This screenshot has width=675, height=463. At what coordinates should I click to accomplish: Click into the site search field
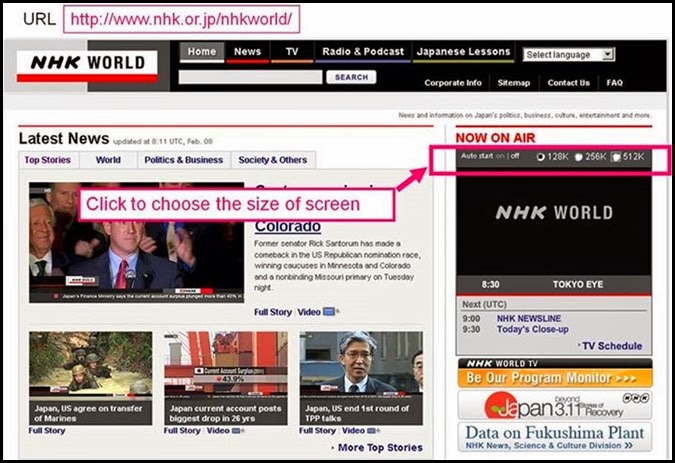[x=251, y=77]
